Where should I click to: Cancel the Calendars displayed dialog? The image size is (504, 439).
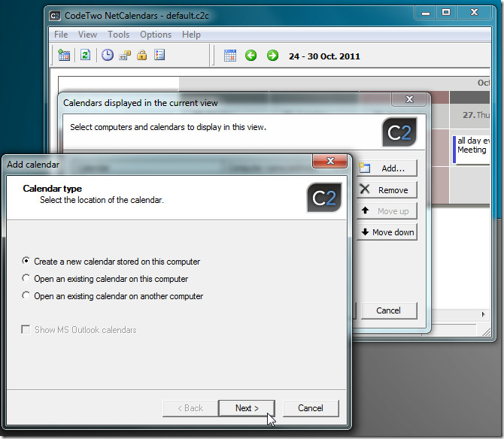[389, 310]
